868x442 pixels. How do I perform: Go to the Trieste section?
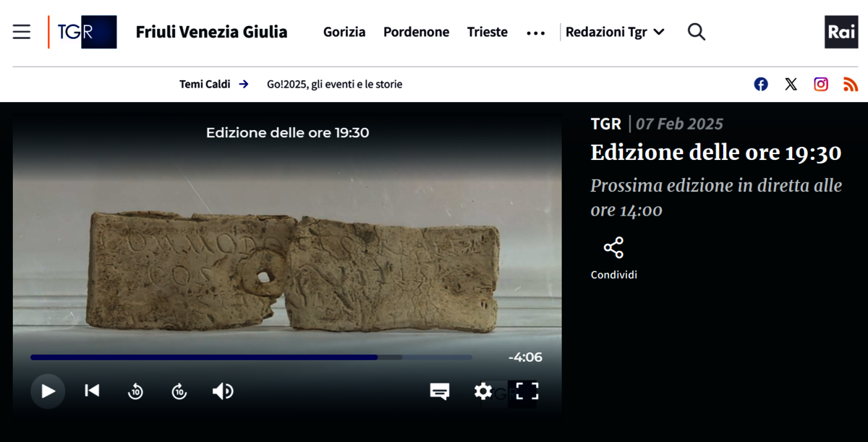487,32
